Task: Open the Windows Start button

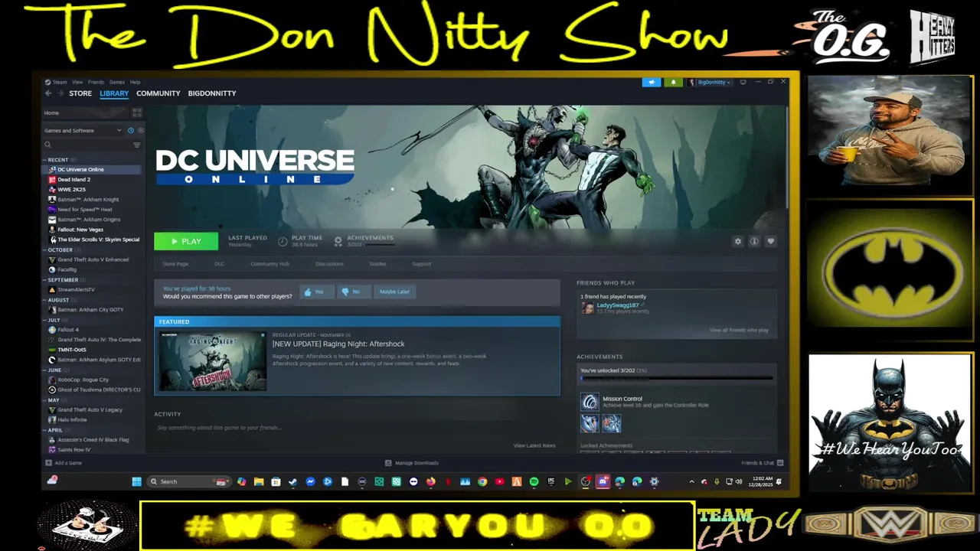Action: [136, 481]
